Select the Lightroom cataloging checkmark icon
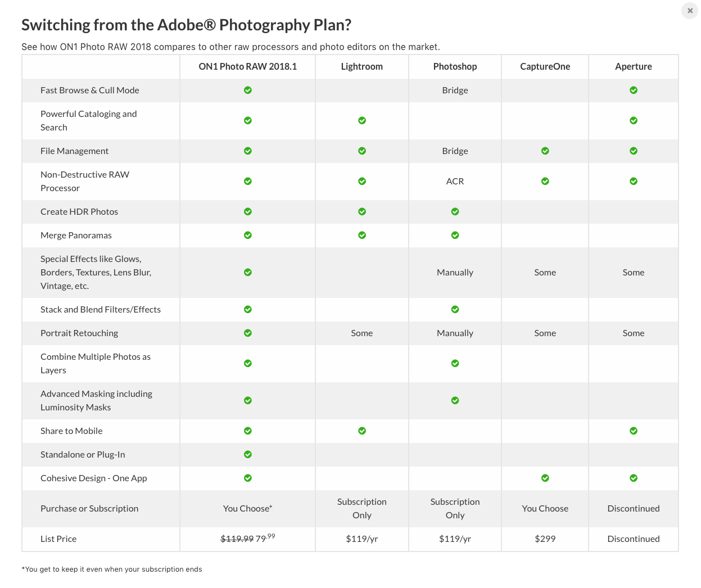 coord(361,120)
